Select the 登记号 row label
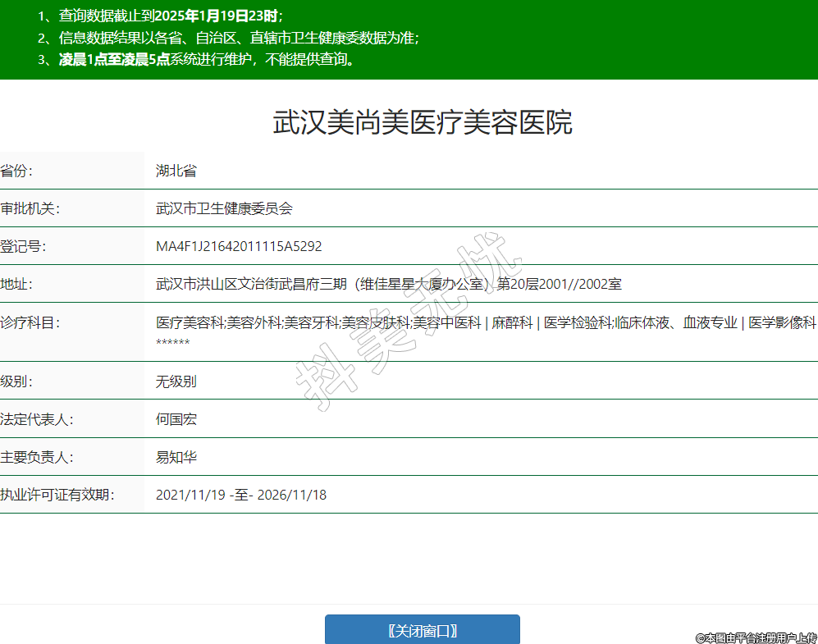The image size is (818, 644). pyautogui.click(x=23, y=246)
